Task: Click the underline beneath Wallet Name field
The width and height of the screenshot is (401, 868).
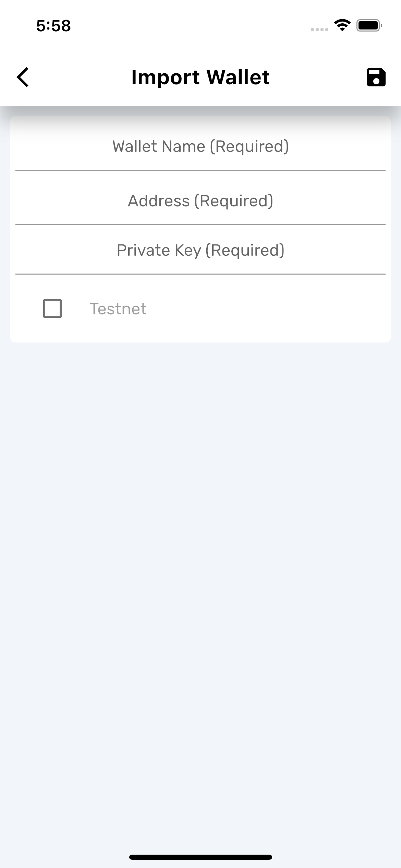Action: [x=200, y=170]
